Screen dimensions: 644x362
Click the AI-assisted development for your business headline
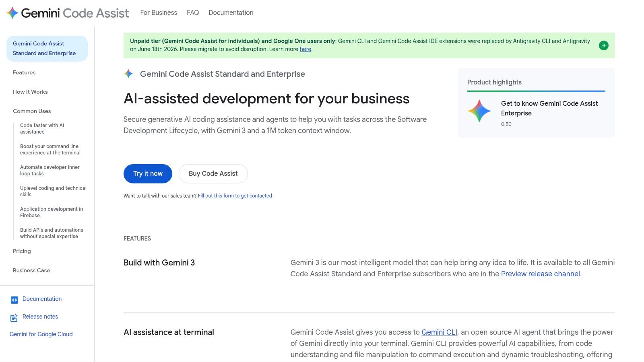tap(266, 99)
